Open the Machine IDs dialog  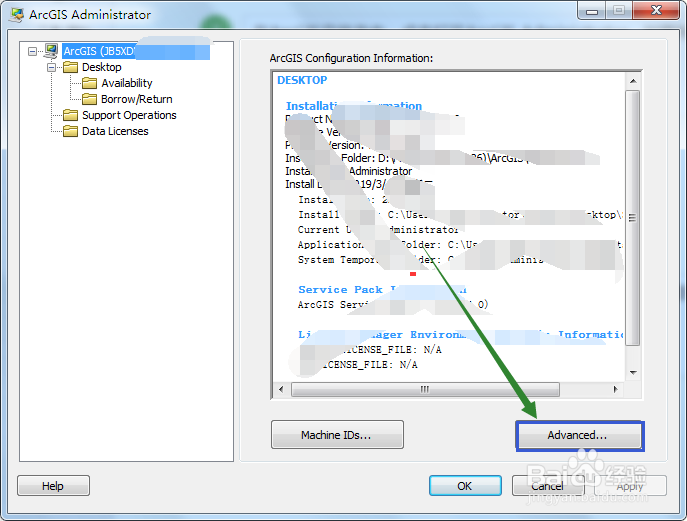337,435
